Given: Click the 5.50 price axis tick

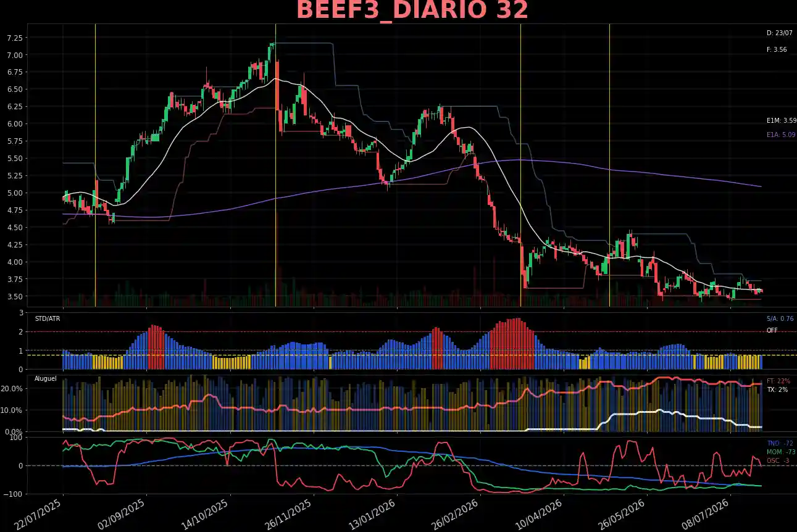Looking at the screenshot, I should (15, 159).
